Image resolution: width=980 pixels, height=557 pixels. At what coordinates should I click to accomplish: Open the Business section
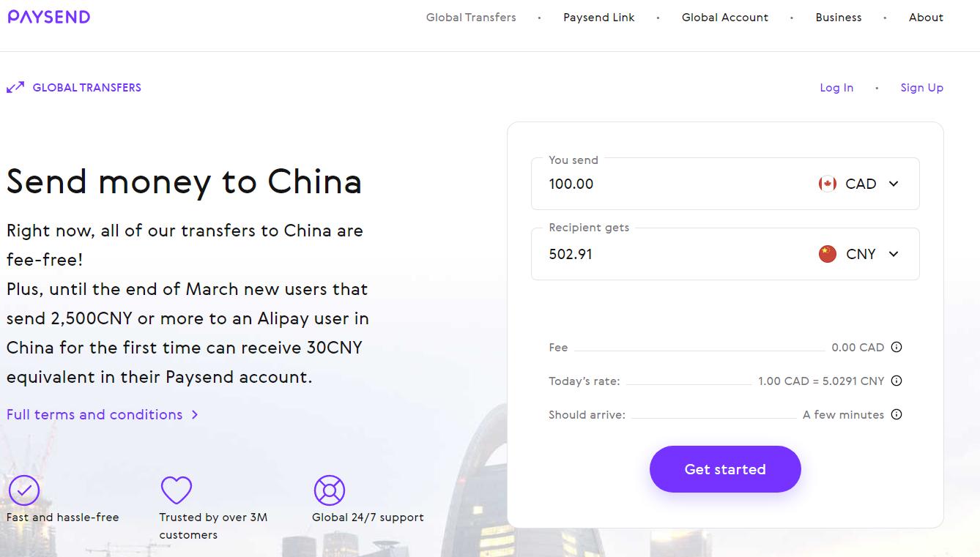coord(839,17)
